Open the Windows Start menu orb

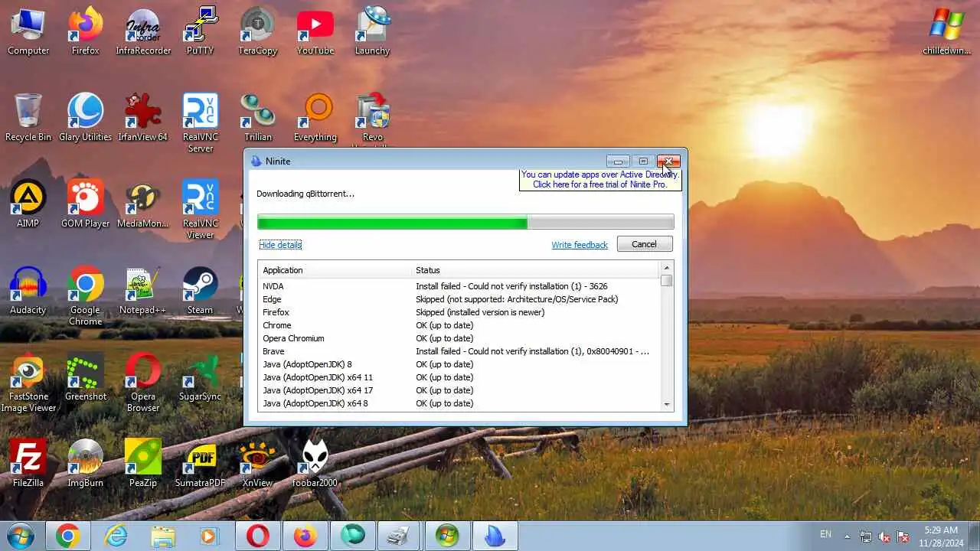point(21,536)
